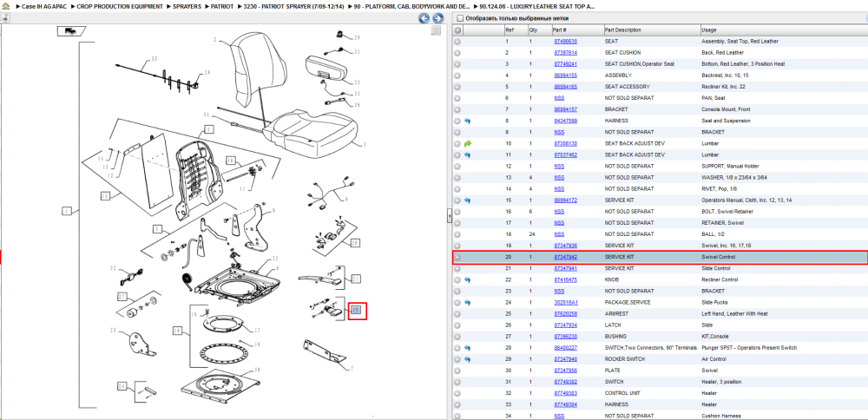Click blue arrow icon on PACKAGE,SERVICE row
The height and width of the screenshot is (420, 868).
coord(468,303)
